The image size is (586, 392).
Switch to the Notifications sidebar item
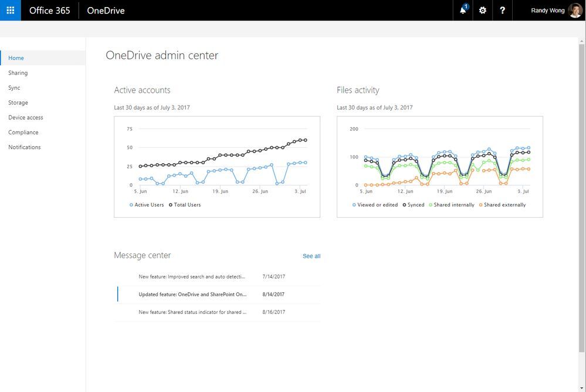click(x=25, y=147)
